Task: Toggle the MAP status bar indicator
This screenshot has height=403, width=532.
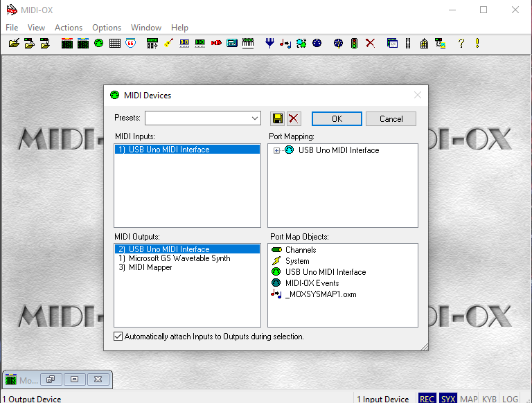Action: click(468, 399)
